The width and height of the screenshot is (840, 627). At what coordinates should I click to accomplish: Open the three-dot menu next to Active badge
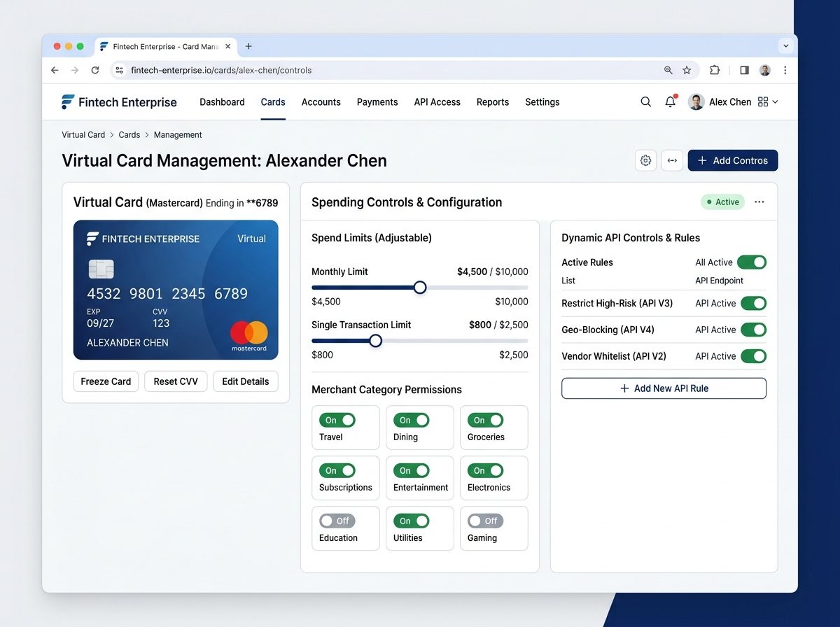point(759,202)
